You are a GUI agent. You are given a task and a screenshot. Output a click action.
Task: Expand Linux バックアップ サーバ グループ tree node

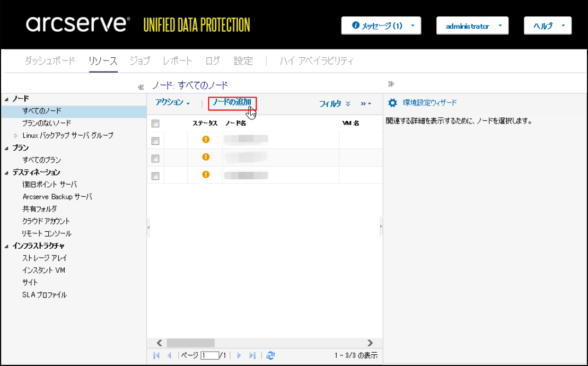point(16,136)
